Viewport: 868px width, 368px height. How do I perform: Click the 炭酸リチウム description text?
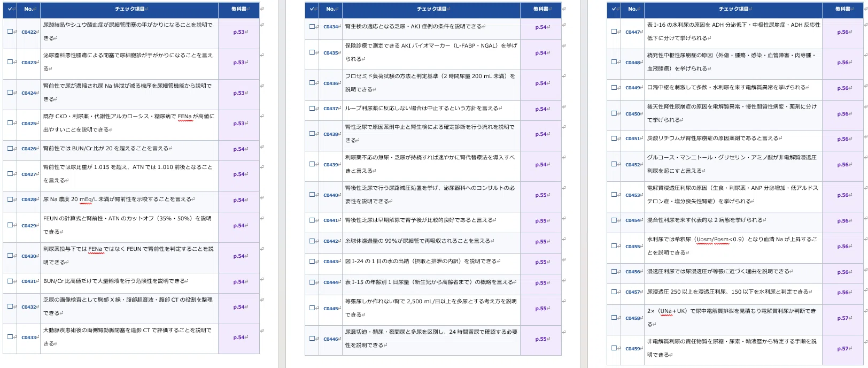[713, 138]
